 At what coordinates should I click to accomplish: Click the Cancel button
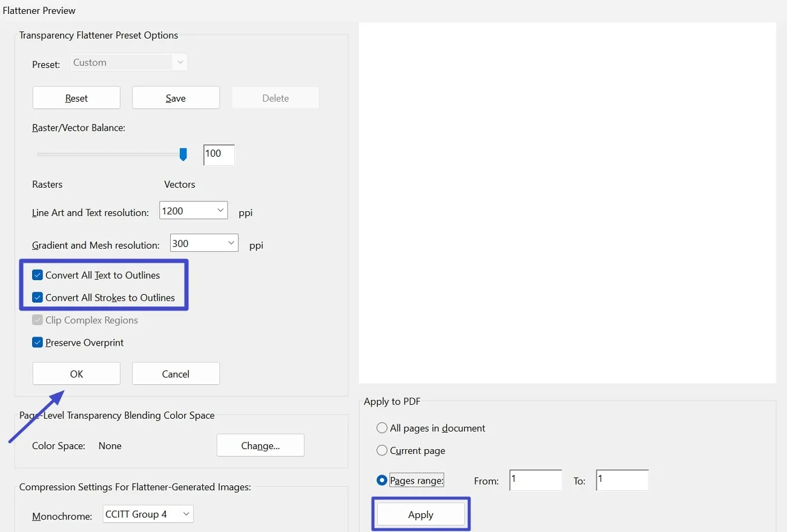click(176, 373)
